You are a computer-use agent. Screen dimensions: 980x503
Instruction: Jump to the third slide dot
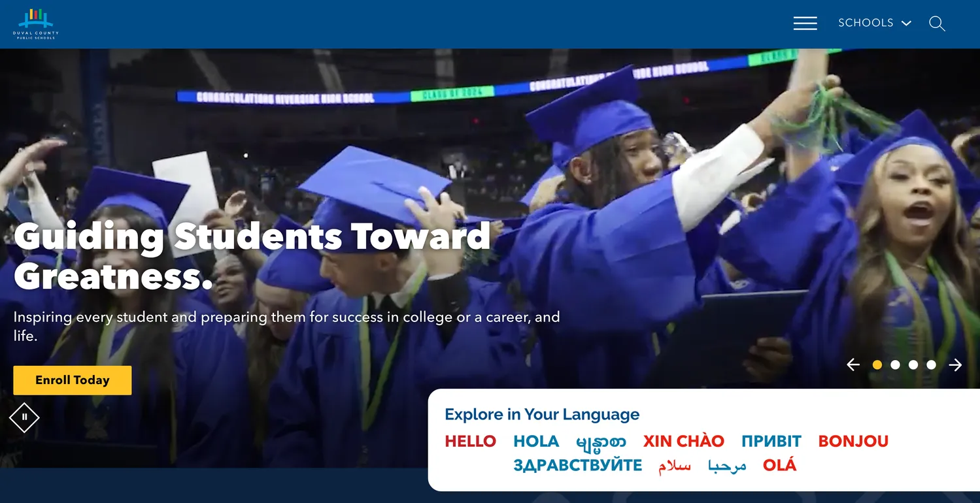coord(913,365)
